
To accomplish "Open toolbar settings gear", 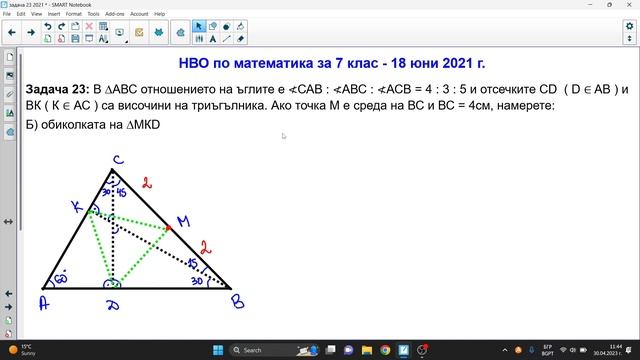I will [x=629, y=26].
